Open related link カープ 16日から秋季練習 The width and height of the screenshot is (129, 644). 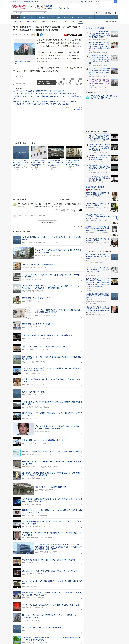[x=40, y=91]
